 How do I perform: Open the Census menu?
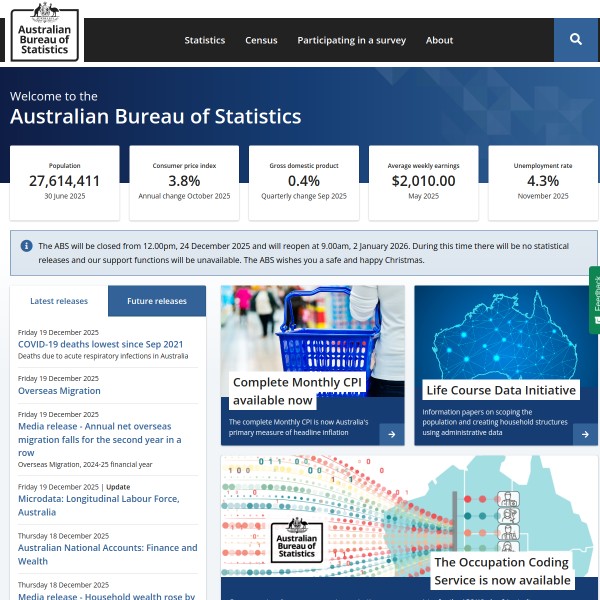pos(261,41)
